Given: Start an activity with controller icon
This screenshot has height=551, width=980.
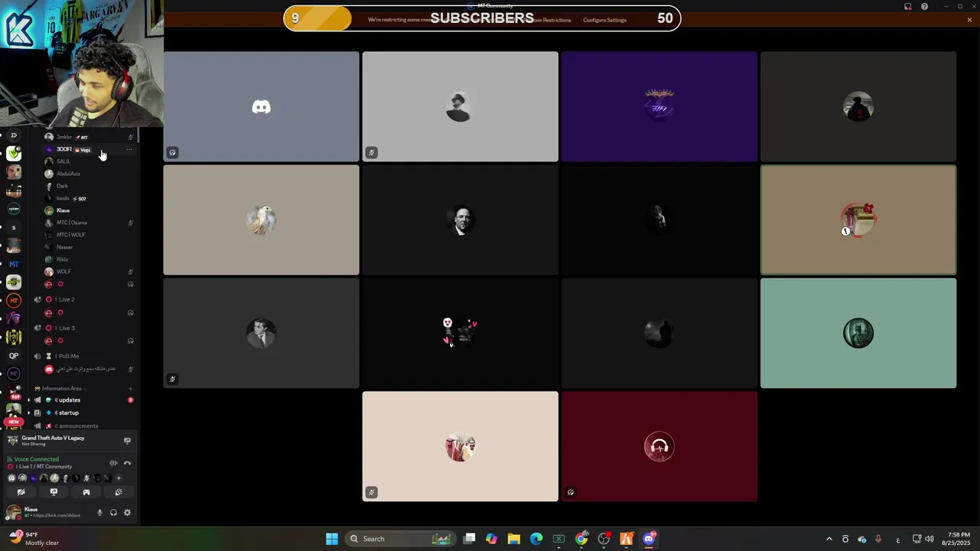Looking at the screenshot, I should click(86, 492).
